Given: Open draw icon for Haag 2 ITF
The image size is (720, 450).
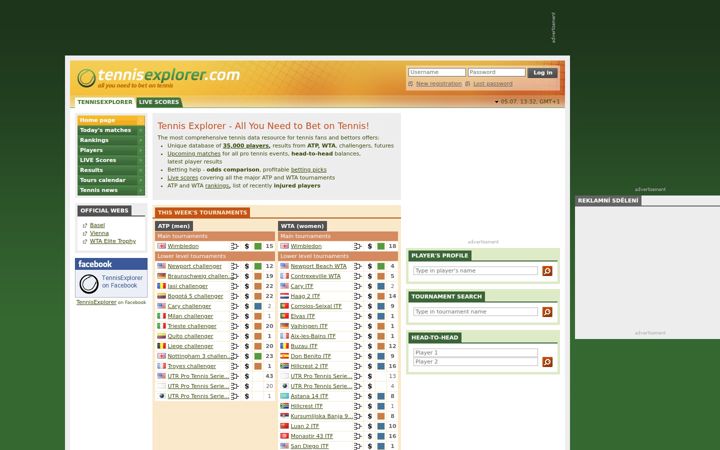Looking at the screenshot, I should click(x=358, y=296).
